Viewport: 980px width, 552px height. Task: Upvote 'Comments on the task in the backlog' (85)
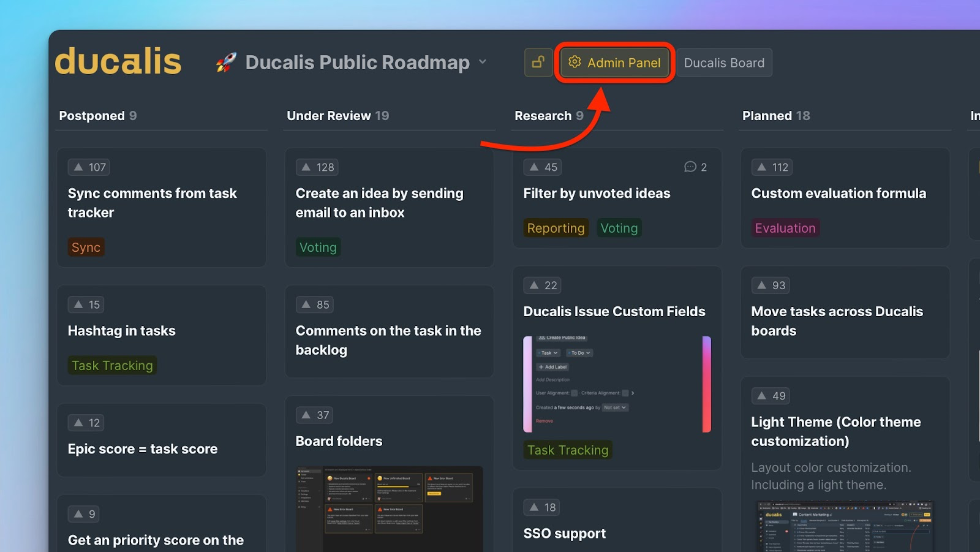(x=315, y=304)
